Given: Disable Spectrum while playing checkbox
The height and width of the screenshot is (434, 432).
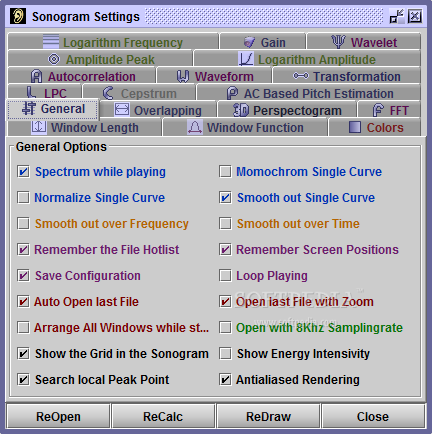Looking at the screenshot, I should pyautogui.click(x=23, y=172).
